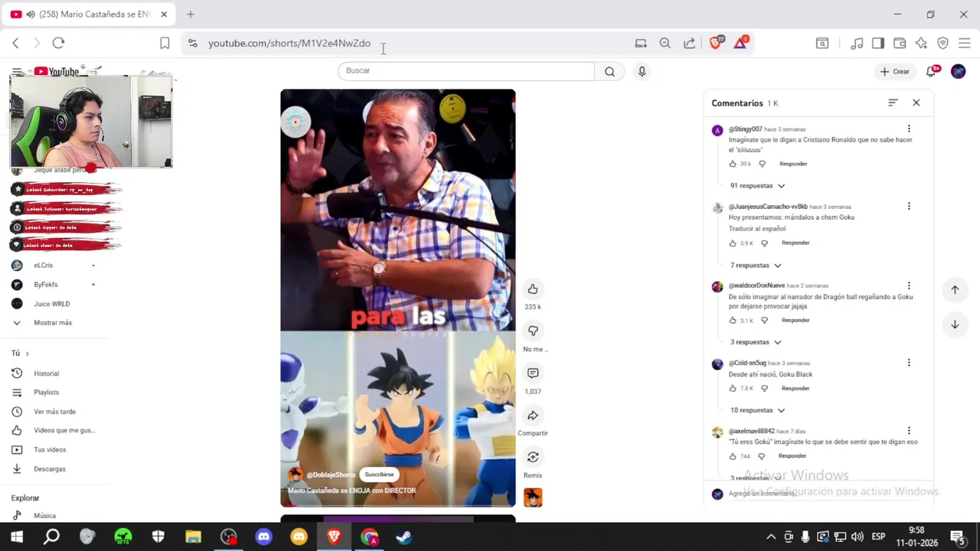Expand 3 respuestas under waldoorDosNueve comment
Image resolution: width=980 pixels, height=551 pixels.
click(756, 342)
